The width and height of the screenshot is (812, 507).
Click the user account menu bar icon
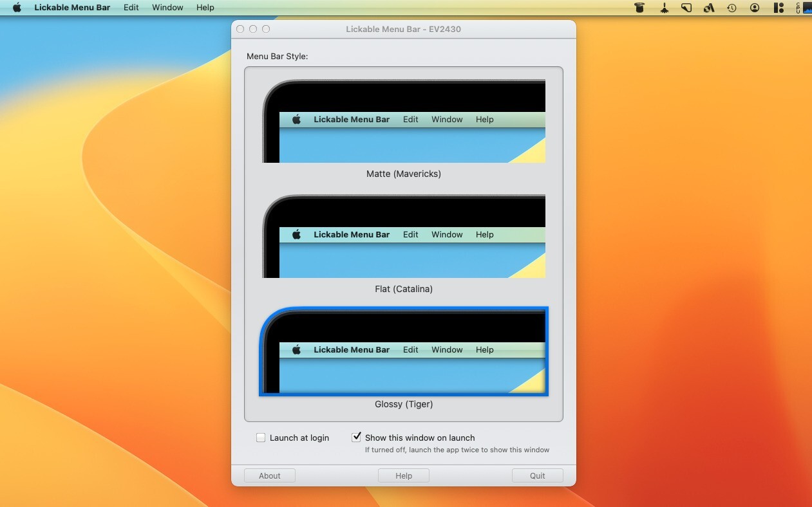point(754,8)
